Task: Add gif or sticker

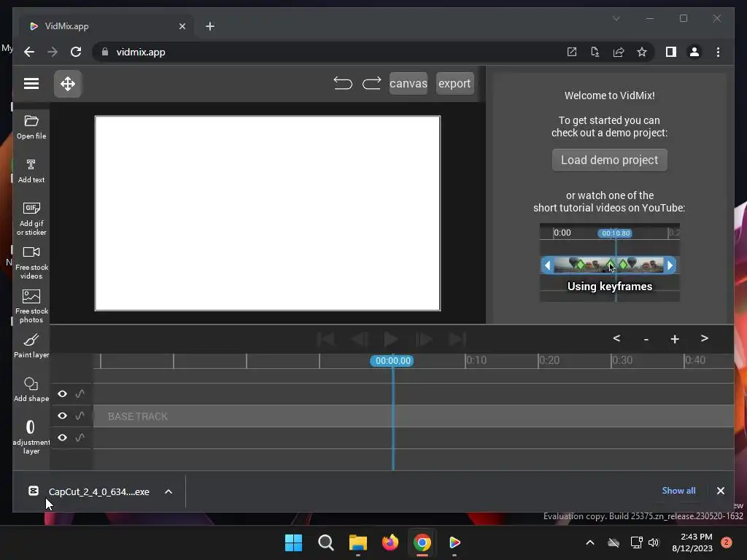Action: [31, 219]
